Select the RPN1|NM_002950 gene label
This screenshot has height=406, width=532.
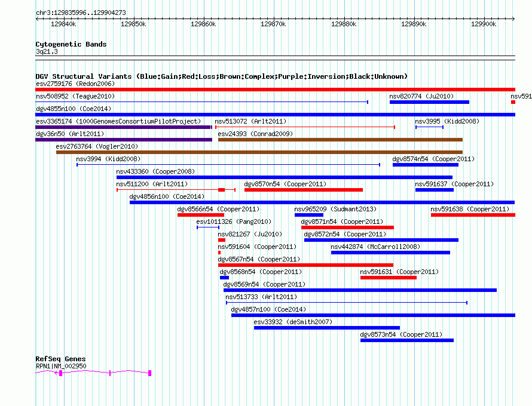pos(61,366)
